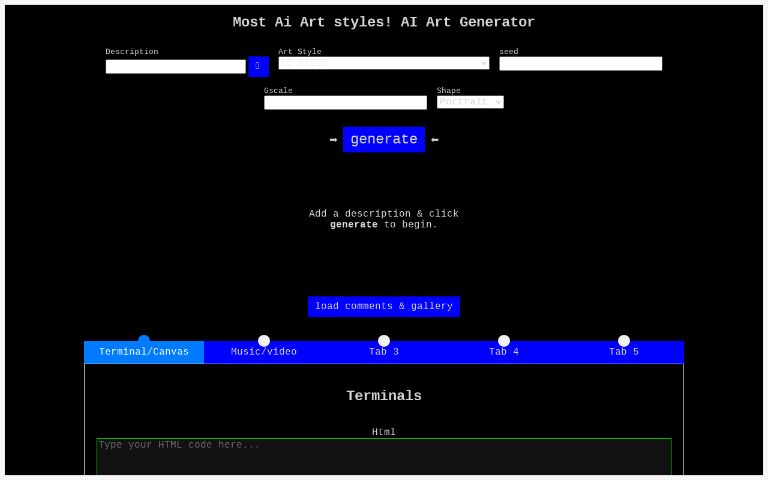This screenshot has width=768, height=480.
Task: Click the Gscale input box
Action: [345, 103]
